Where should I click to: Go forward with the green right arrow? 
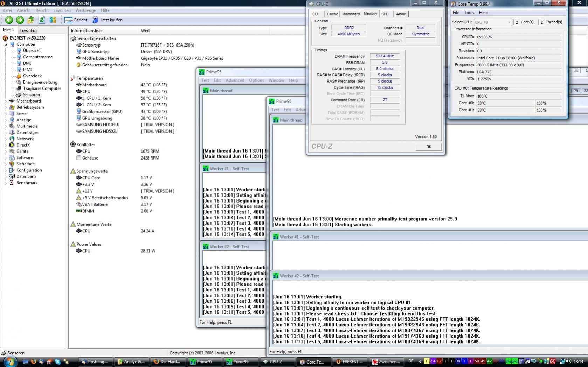(20, 20)
